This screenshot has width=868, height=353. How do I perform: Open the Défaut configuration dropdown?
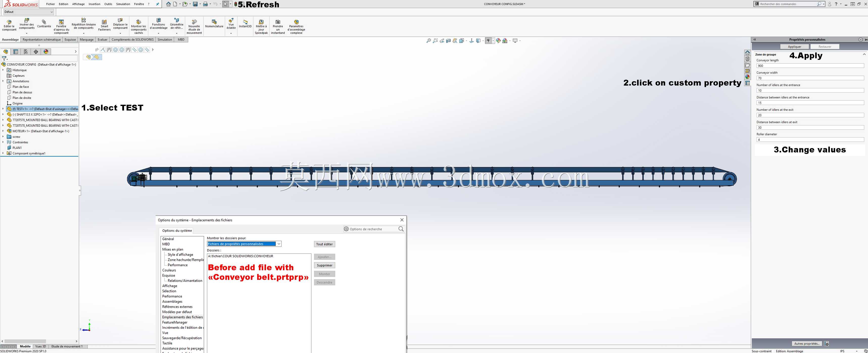(28, 12)
